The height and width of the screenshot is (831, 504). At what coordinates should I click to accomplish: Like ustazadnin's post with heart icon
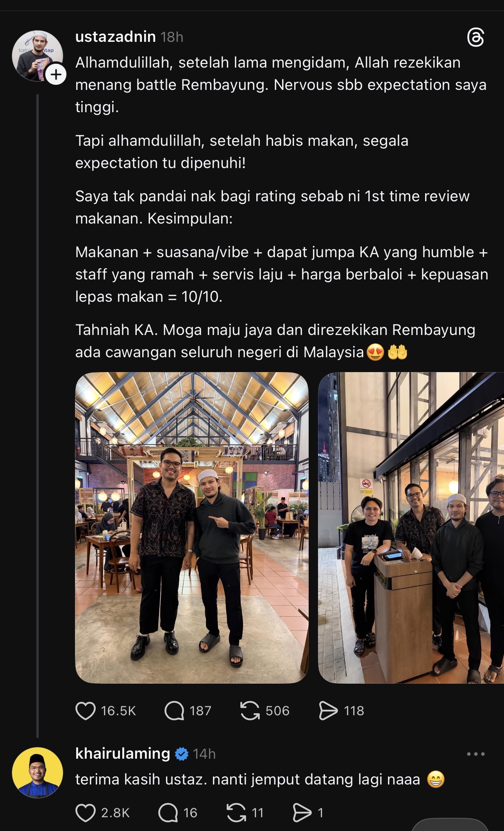tap(86, 711)
